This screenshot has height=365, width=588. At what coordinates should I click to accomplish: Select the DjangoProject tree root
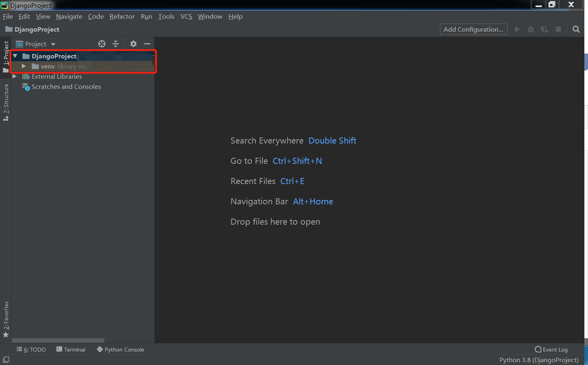tap(84, 56)
